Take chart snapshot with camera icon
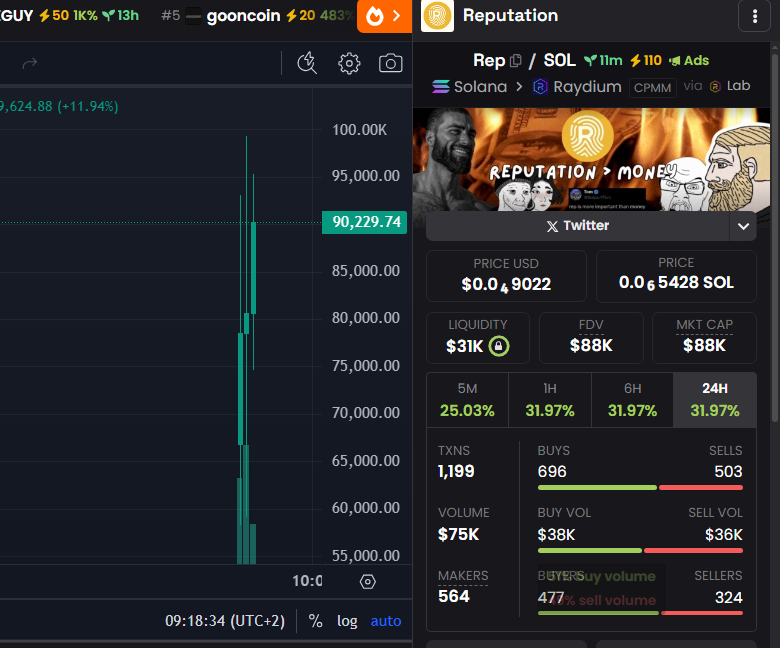Screen dimensions: 780x648 pyautogui.click(x=390, y=63)
